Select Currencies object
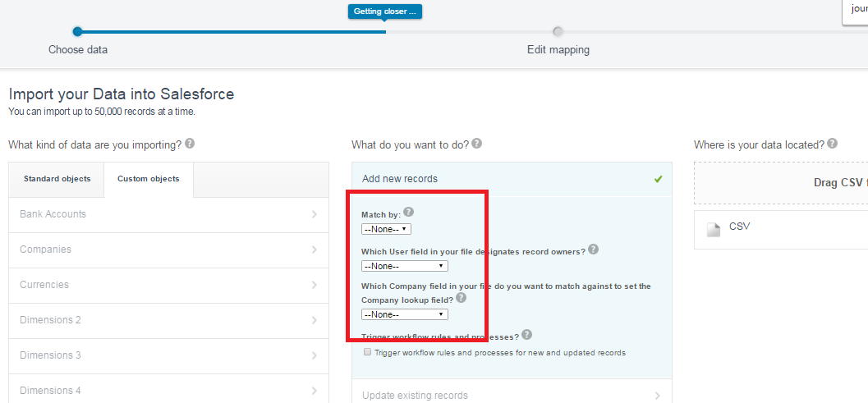The image size is (868, 403). coord(169,286)
